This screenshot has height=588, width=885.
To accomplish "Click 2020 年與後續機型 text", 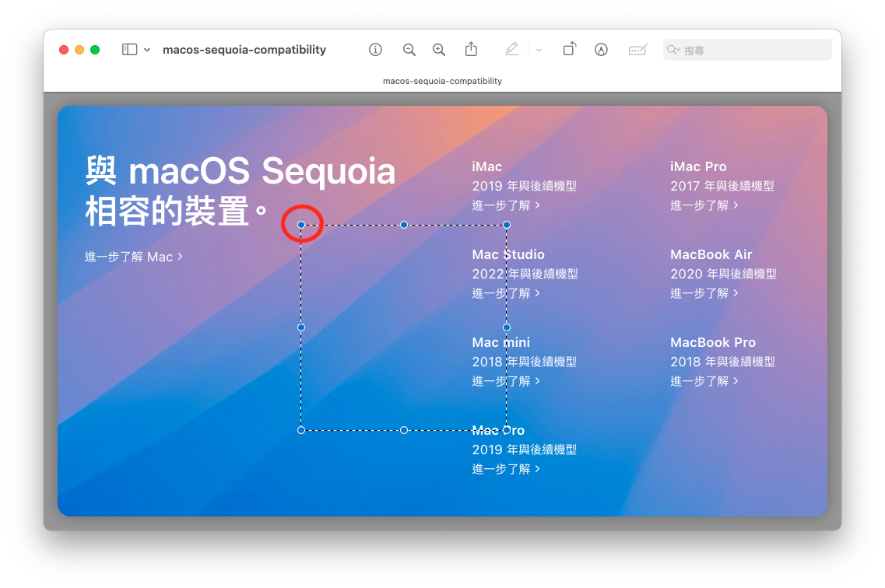I will click(x=723, y=274).
